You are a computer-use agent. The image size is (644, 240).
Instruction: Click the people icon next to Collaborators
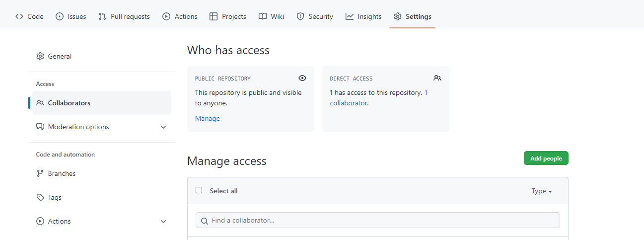click(x=40, y=103)
